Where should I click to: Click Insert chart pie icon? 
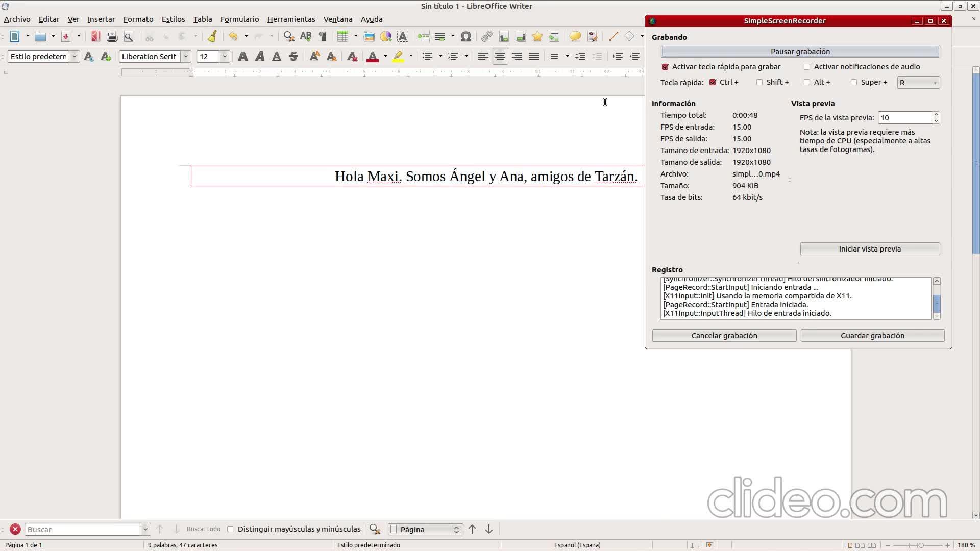386,36
